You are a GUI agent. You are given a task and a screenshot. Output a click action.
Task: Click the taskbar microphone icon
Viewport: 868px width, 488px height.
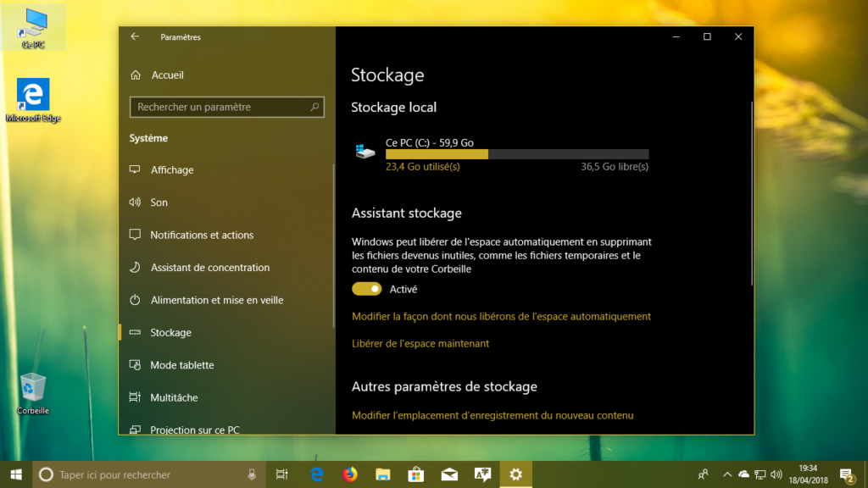click(252, 474)
